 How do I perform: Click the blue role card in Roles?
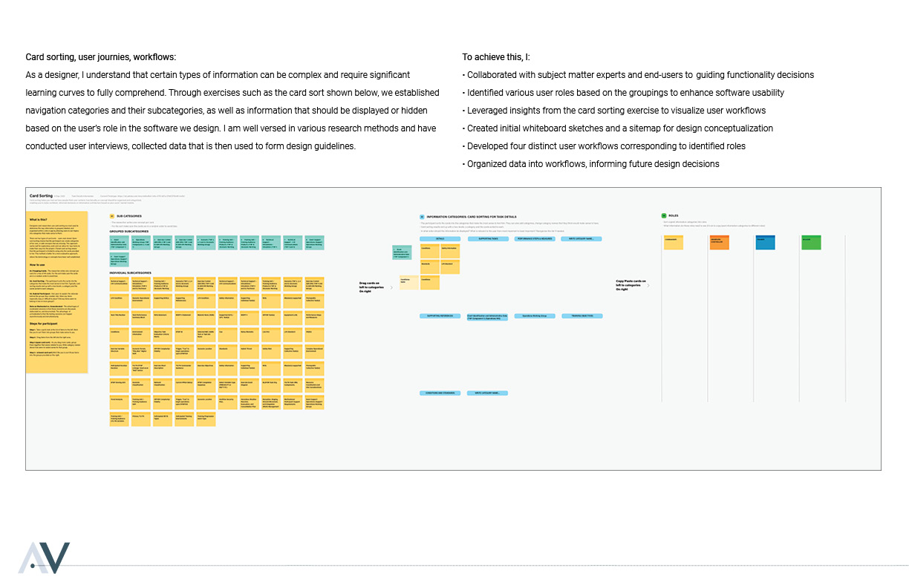pos(765,242)
